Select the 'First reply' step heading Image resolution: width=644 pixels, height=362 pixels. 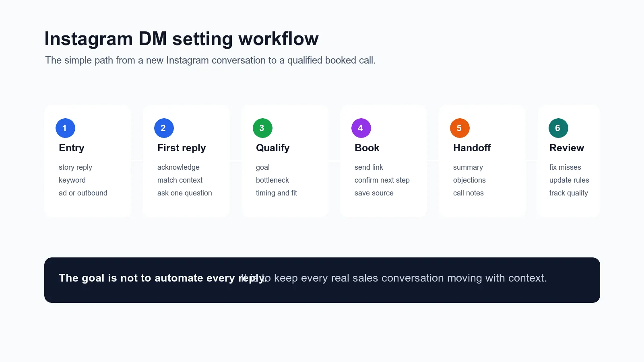pos(182,148)
